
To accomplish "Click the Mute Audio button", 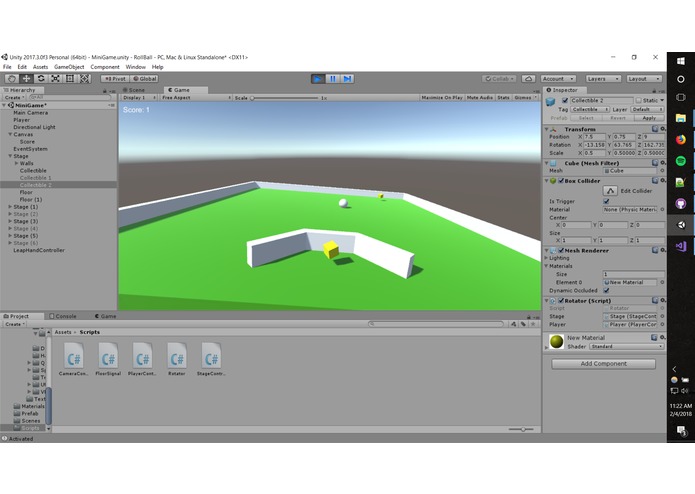I will point(480,97).
